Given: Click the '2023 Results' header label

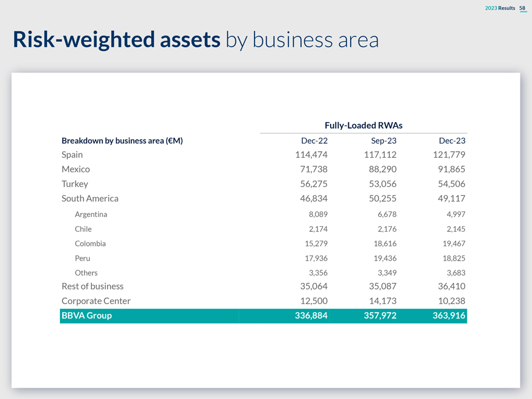Looking at the screenshot, I should [500, 8].
